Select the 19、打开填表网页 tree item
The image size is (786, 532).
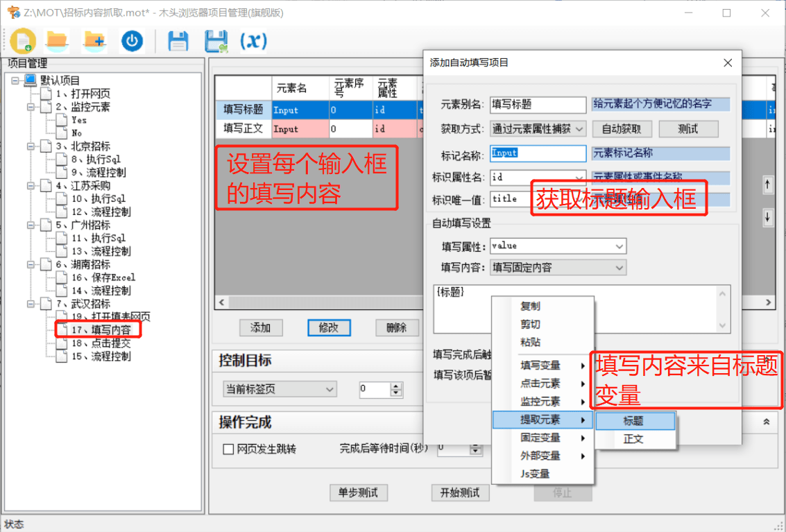[x=111, y=317]
